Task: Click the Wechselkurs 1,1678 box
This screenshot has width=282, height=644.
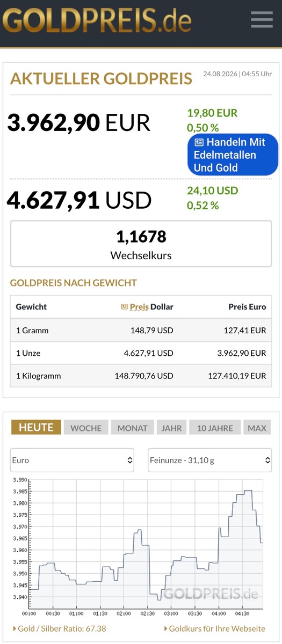Action: click(x=141, y=244)
